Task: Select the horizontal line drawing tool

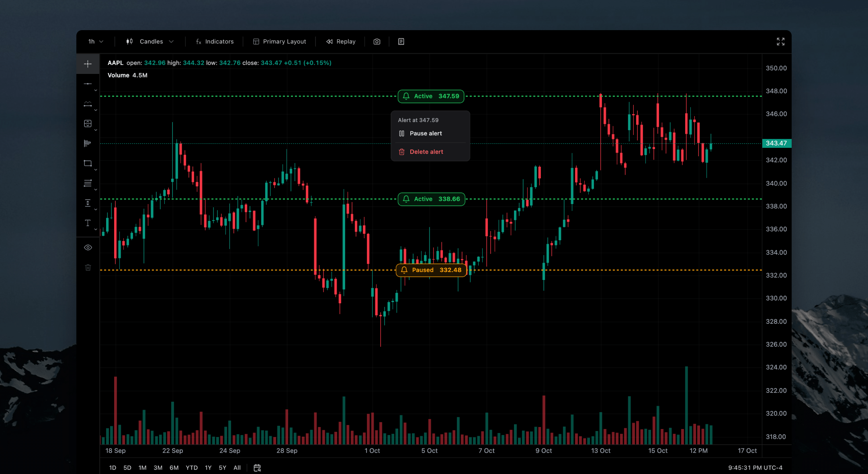Action: tap(88, 84)
